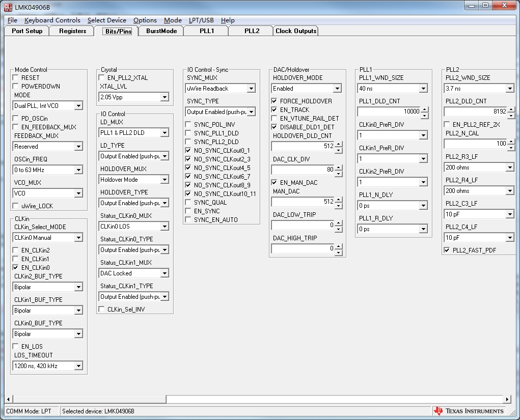The image size is (520, 420).
Task: Toggle the NO_SYNC_CLKout0_1 checkbox
Action: (188, 151)
